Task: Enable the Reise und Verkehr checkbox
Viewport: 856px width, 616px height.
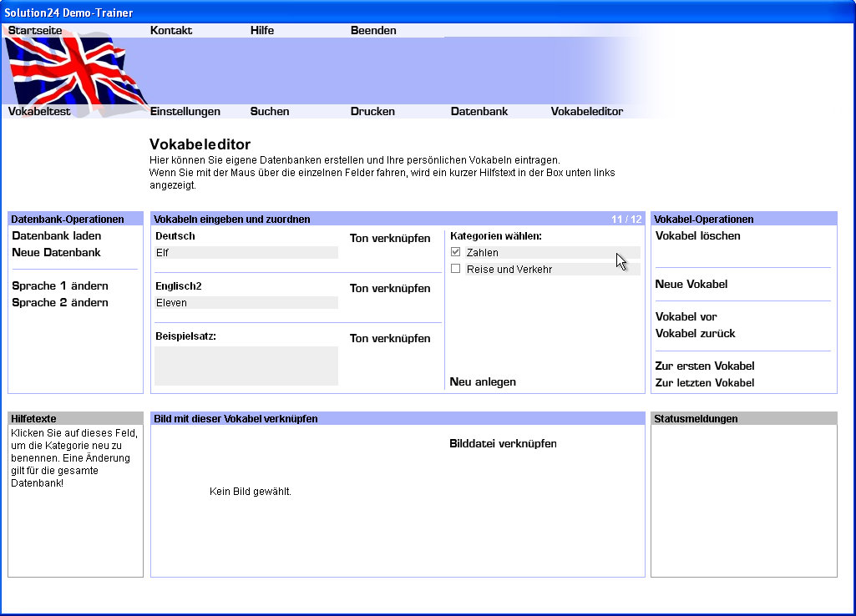Action: click(x=456, y=269)
